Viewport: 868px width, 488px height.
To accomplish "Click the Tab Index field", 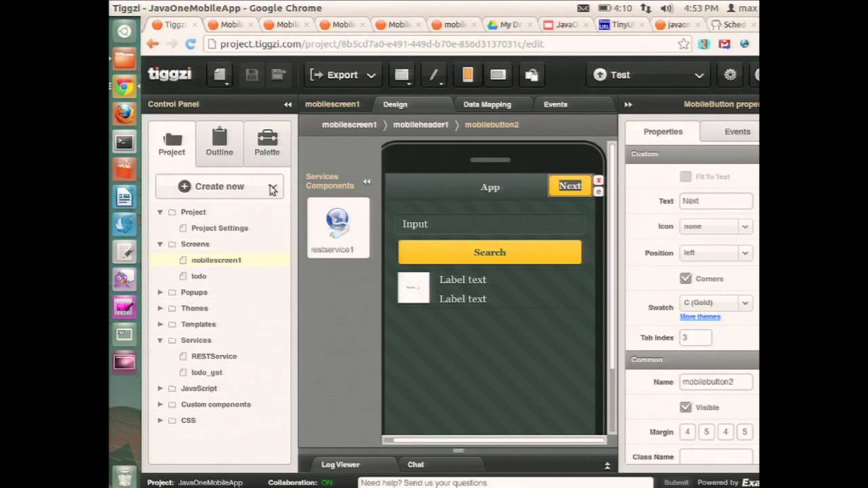I will pyautogui.click(x=695, y=338).
